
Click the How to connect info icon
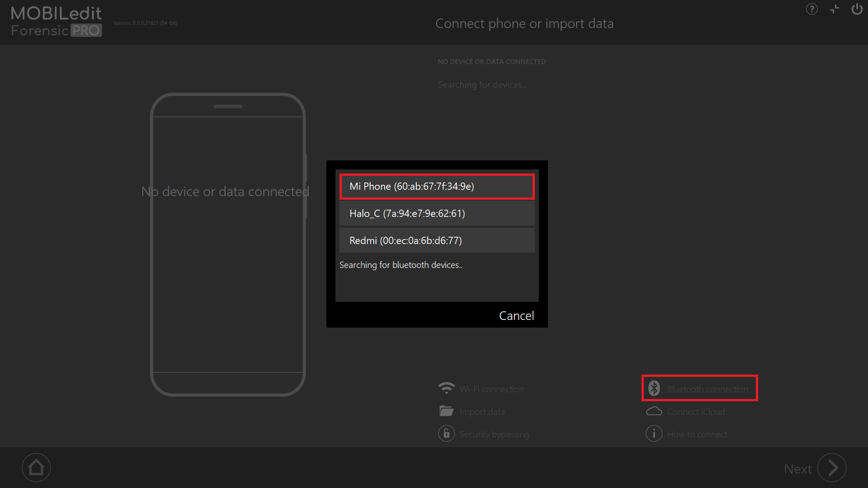click(654, 434)
